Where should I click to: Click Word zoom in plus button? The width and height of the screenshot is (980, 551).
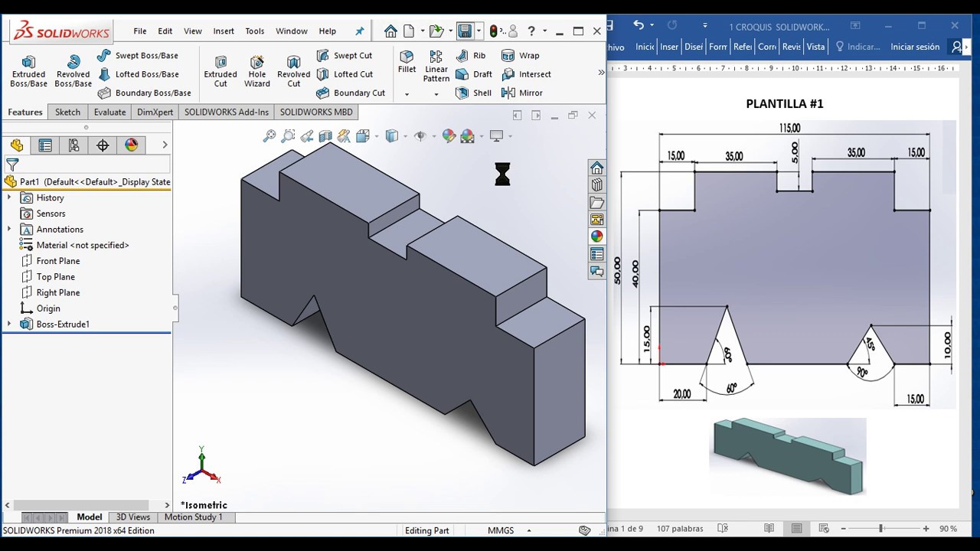[926, 529]
